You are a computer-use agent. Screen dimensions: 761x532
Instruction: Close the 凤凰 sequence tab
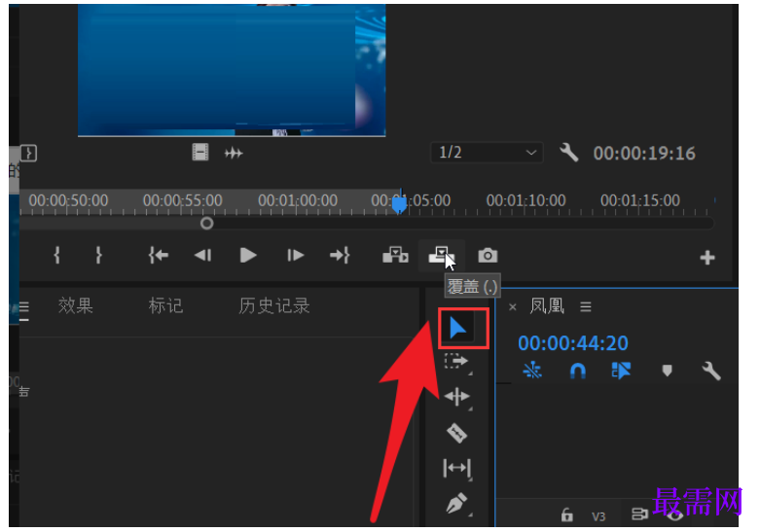click(x=513, y=306)
